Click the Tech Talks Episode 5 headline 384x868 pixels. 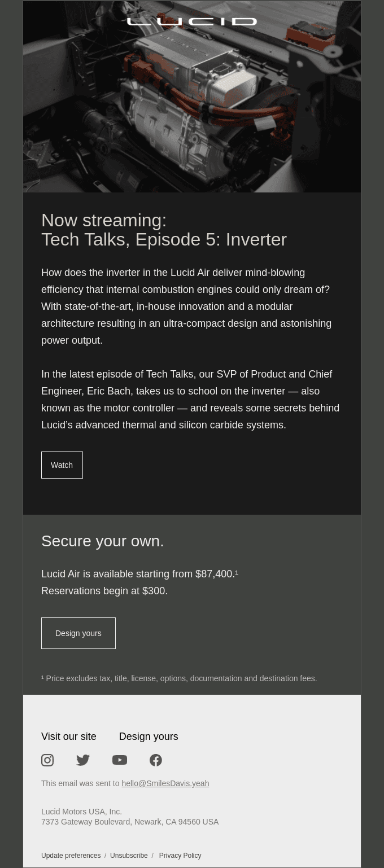[x=164, y=230]
